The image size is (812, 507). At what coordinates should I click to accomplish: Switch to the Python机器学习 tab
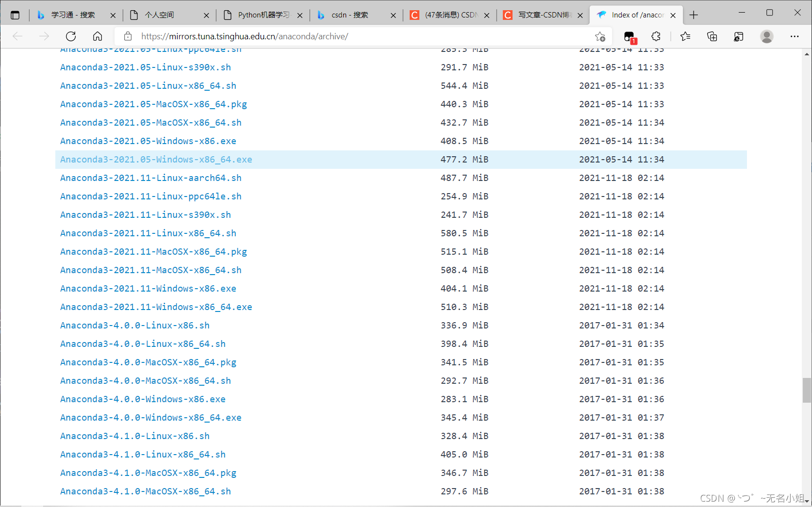coord(262,15)
